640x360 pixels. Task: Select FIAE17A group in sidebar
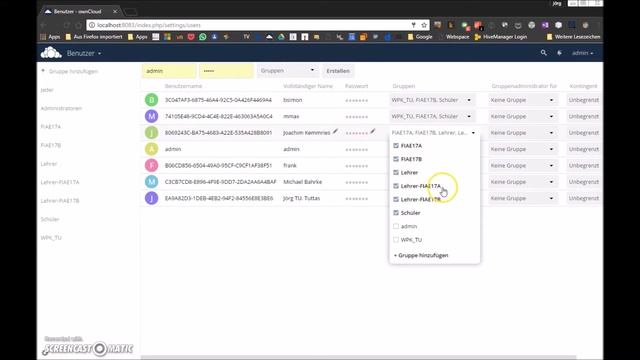pos(51,127)
